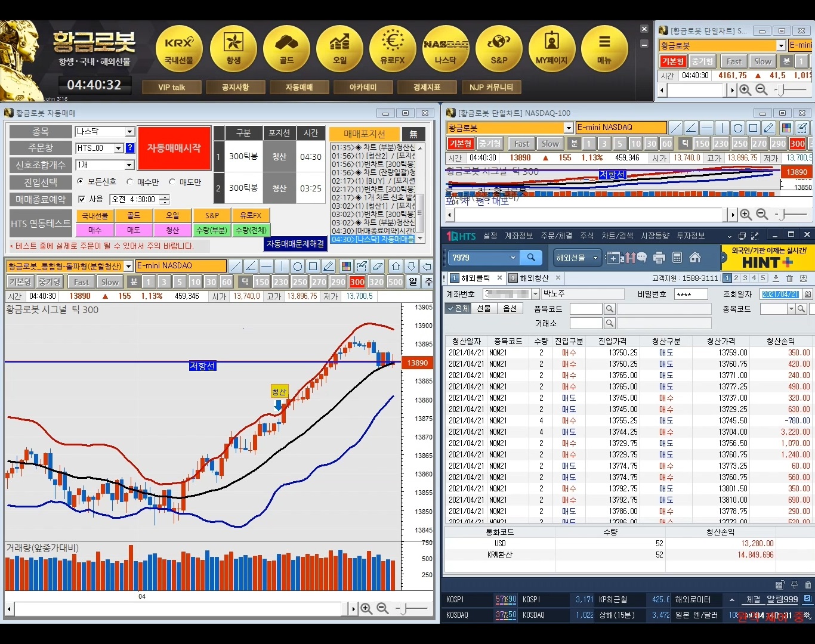Zoom in on the NASDAQ-100 단일차트 window
Viewport: 815px width, 644px height.
point(746,215)
